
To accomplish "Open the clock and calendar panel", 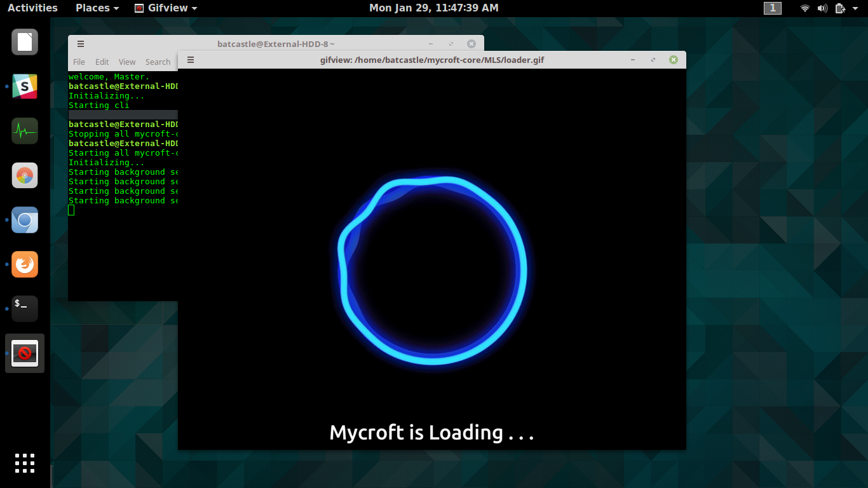I will (434, 8).
